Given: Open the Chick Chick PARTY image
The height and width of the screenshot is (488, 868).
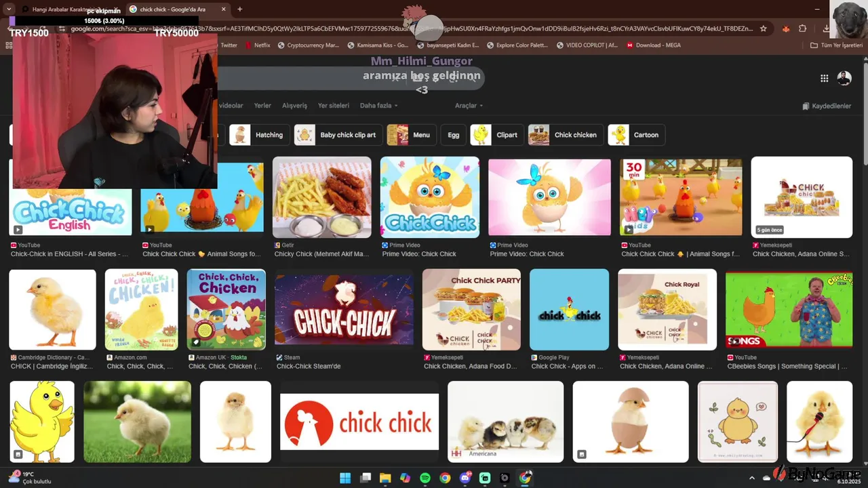Looking at the screenshot, I should pyautogui.click(x=471, y=310).
